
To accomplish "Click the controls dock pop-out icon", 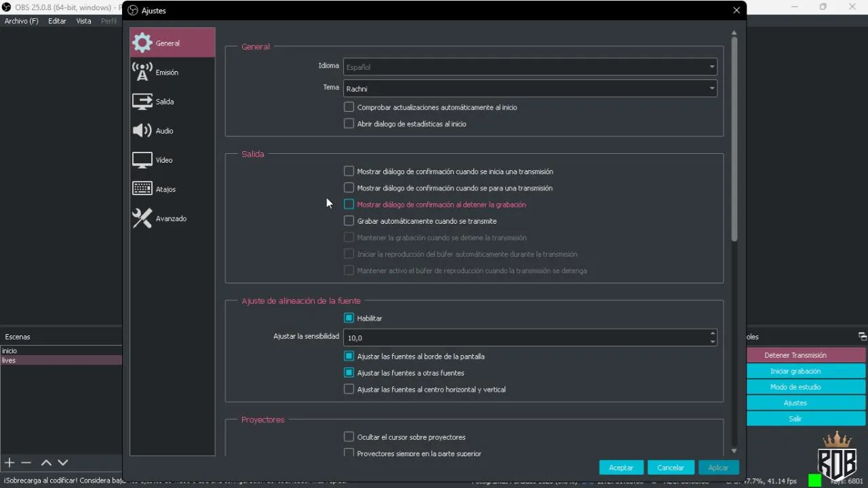I will 863,336.
